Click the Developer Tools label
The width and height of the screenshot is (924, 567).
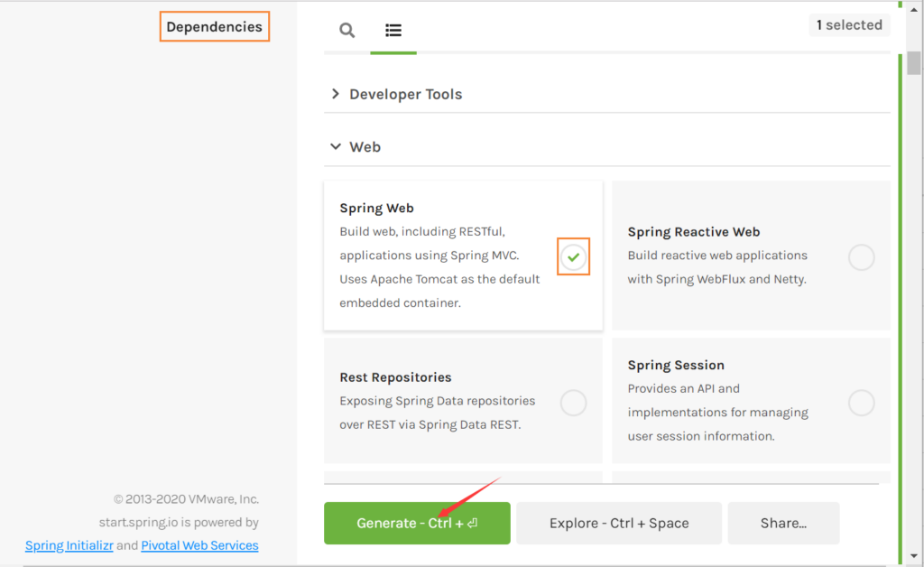[x=405, y=94]
